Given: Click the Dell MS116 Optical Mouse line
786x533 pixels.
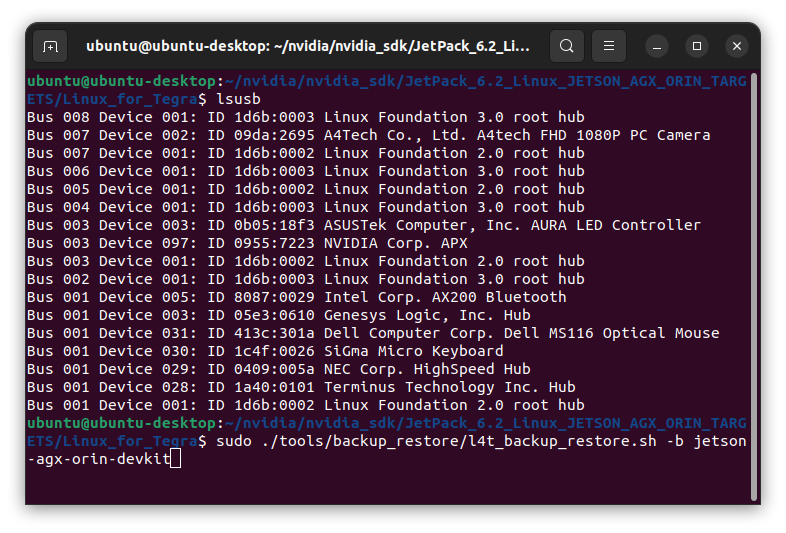Looking at the screenshot, I should [x=373, y=333].
